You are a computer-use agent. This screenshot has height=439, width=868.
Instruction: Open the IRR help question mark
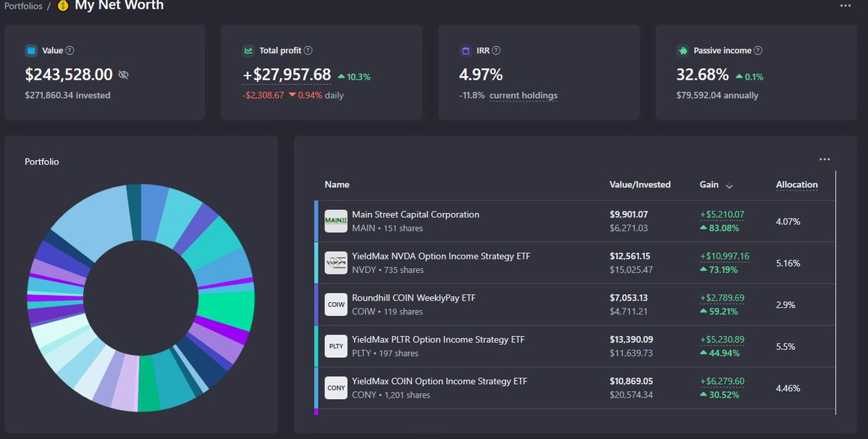point(497,51)
